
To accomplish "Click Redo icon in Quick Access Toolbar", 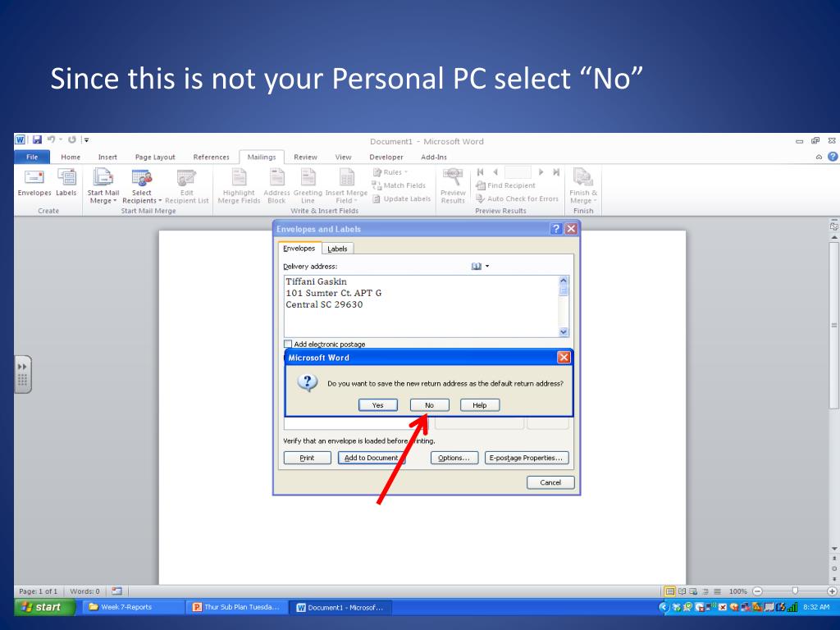I will [x=72, y=139].
